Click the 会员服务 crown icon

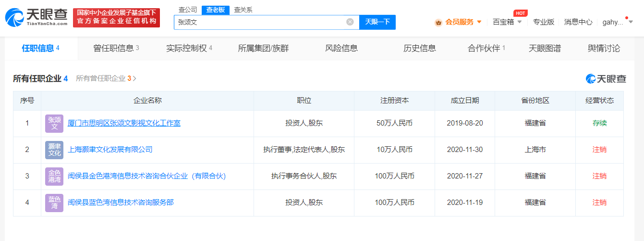coord(438,22)
